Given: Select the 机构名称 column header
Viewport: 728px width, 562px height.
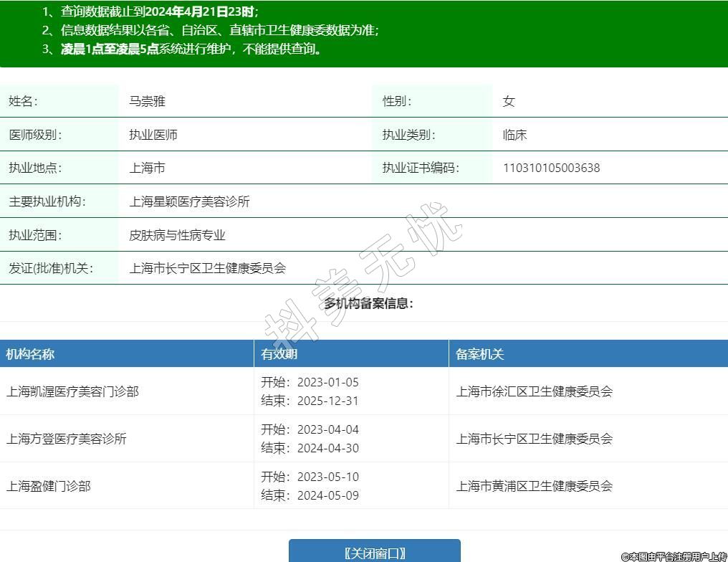Looking at the screenshot, I should [x=30, y=354].
